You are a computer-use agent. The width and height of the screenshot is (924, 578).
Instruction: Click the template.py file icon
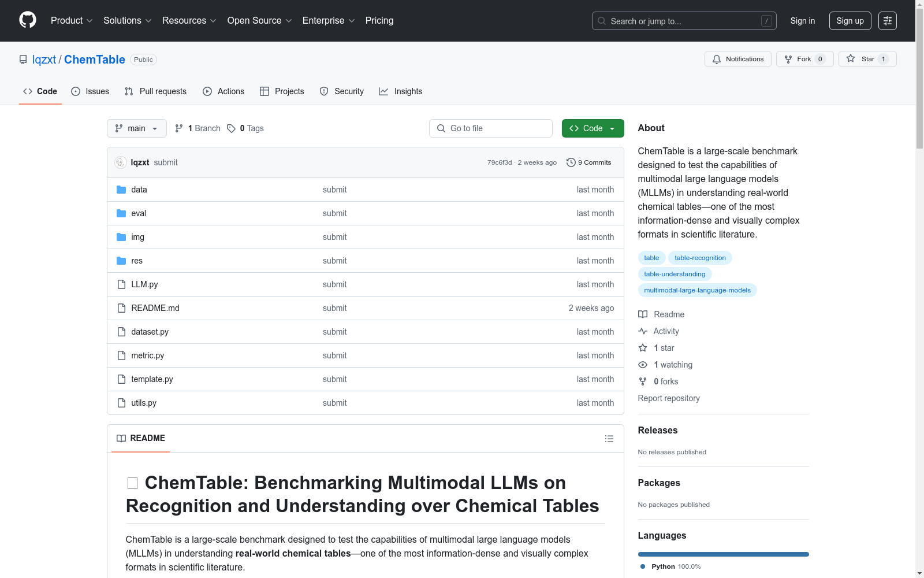(x=121, y=379)
